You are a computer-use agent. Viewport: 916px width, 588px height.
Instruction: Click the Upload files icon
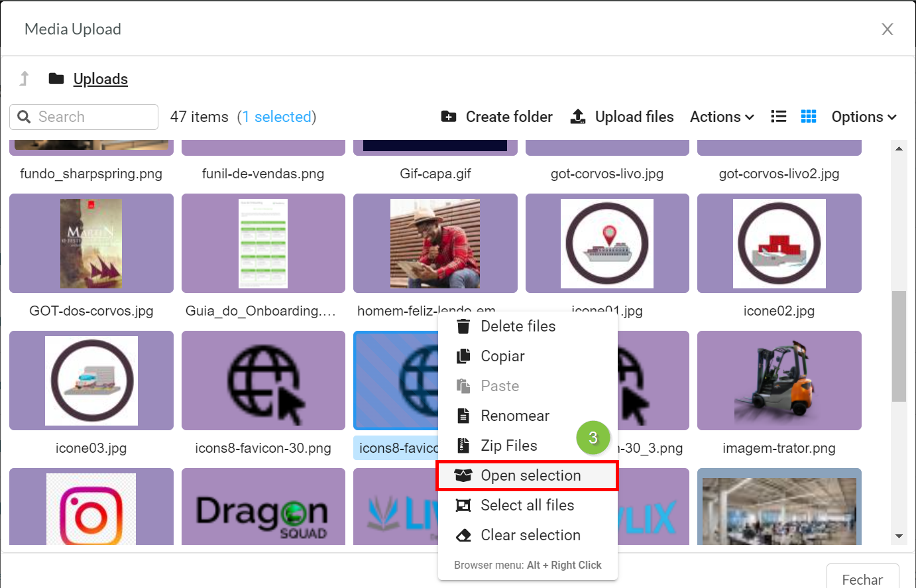coord(578,117)
